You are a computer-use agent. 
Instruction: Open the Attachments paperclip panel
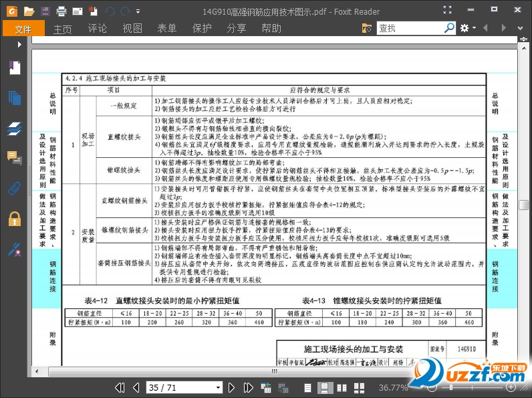pos(15,189)
